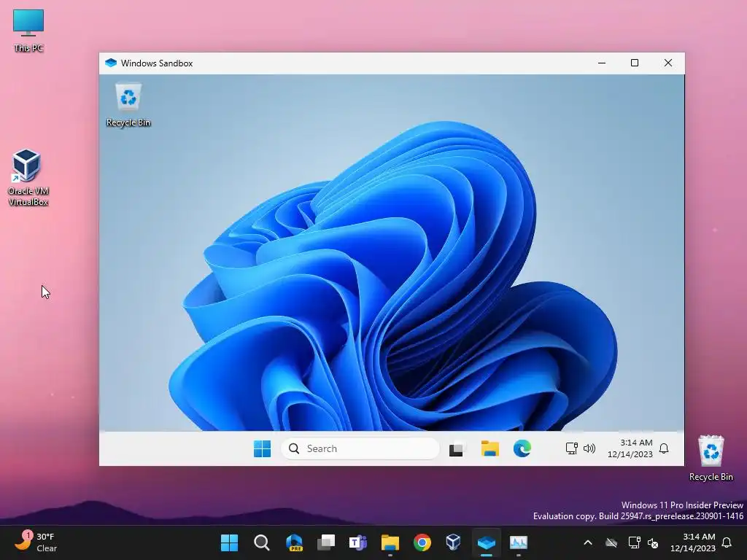This screenshot has height=560, width=747.
Task: Click the Search box in the Sandbox taskbar
Action: click(x=360, y=448)
